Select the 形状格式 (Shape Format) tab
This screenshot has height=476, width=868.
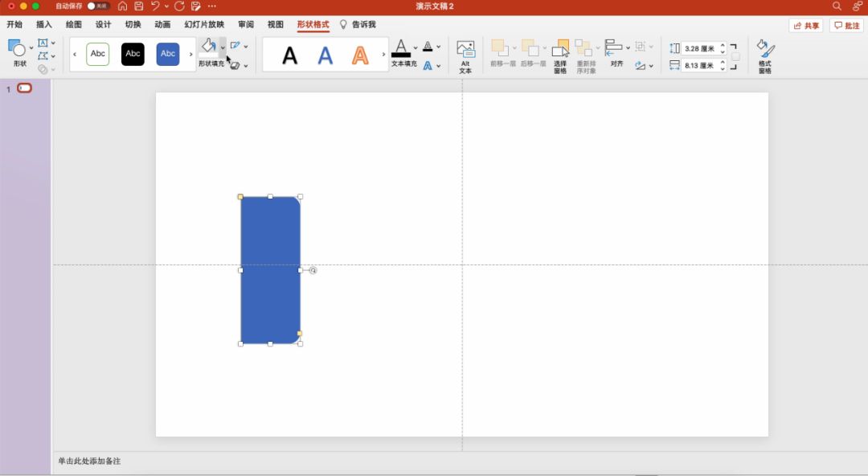point(313,24)
